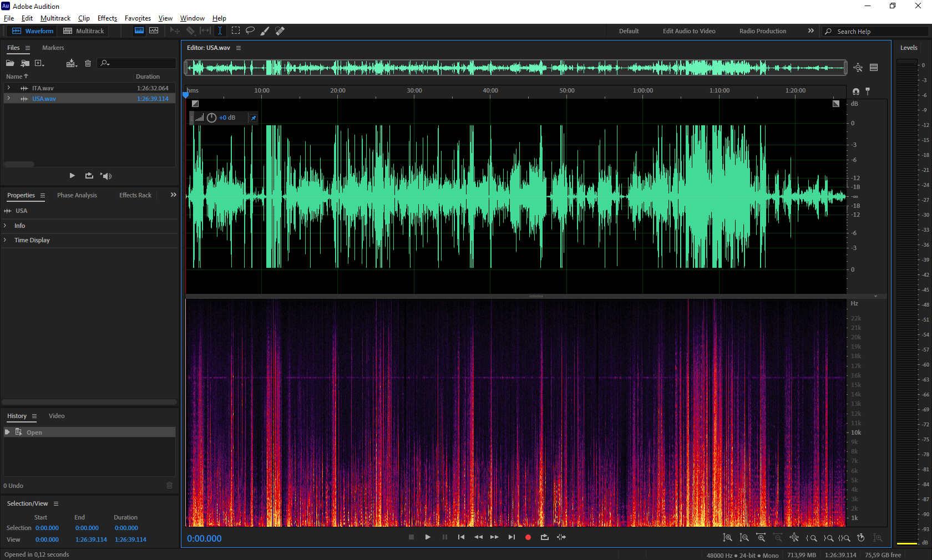The image size is (932, 560).
Task: Toggle Auto-Play in the Files panel
Action: (106, 176)
